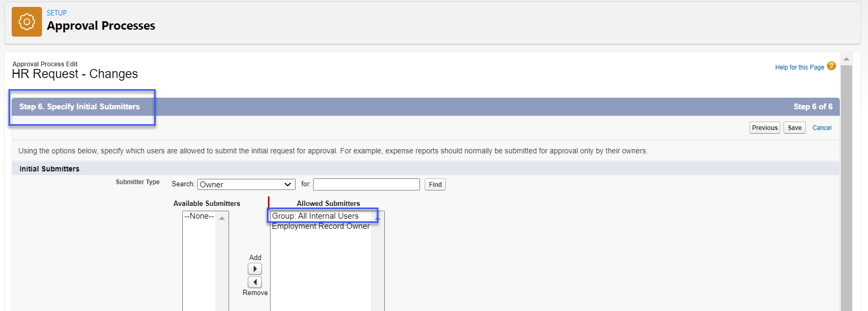The height and width of the screenshot is (311, 868).
Task: Click the Find button
Action: click(435, 185)
